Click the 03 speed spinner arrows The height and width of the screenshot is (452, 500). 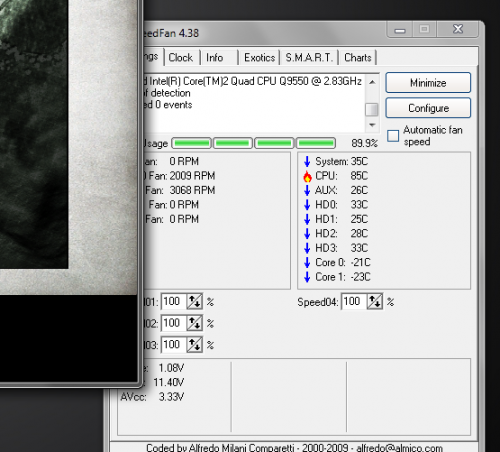coord(195,345)
